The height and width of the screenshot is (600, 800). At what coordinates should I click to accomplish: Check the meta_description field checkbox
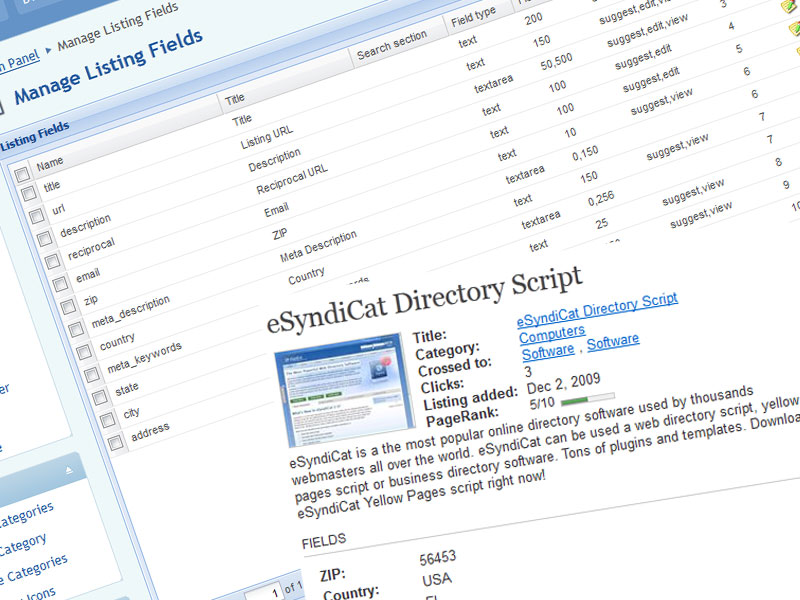[x=76, y=329]
